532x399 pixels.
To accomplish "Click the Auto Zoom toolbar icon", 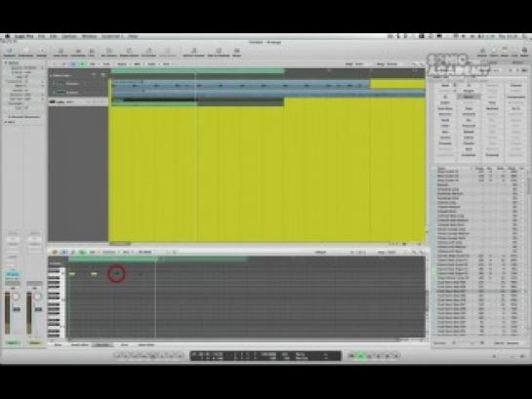I will point(61,52).
